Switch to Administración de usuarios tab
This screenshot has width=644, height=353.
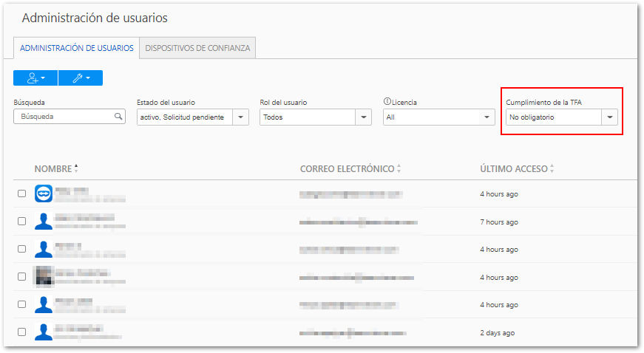[77, 48]
